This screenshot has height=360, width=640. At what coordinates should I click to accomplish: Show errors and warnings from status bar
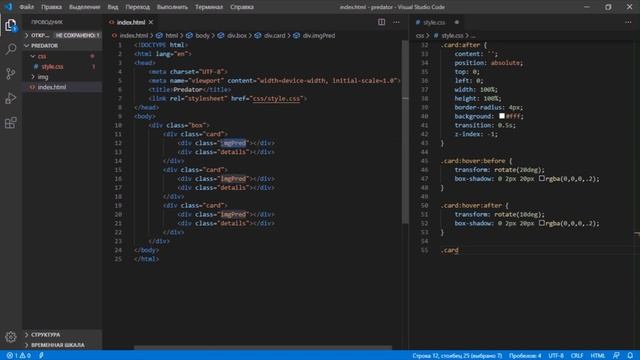coord(18,356)
